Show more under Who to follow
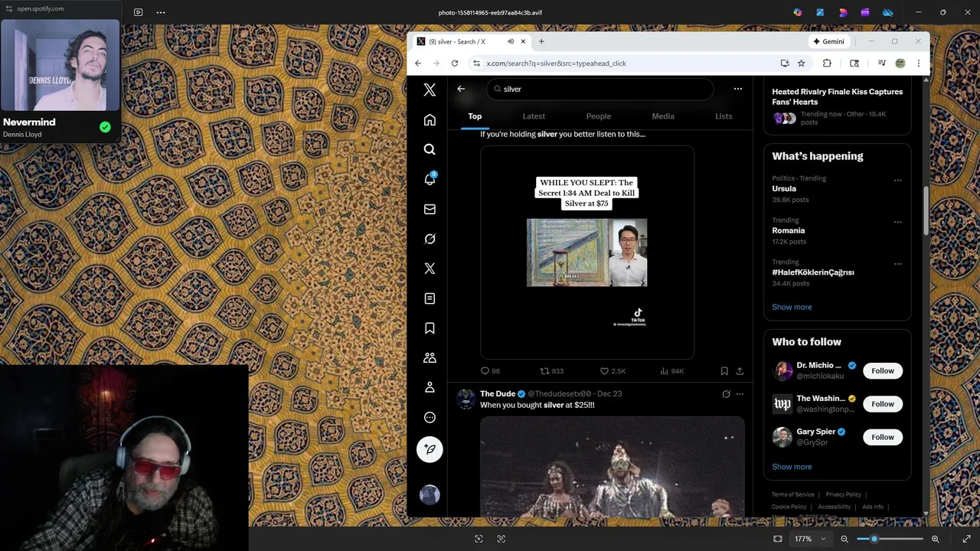 pyautogui.click(x=792, y=467)
